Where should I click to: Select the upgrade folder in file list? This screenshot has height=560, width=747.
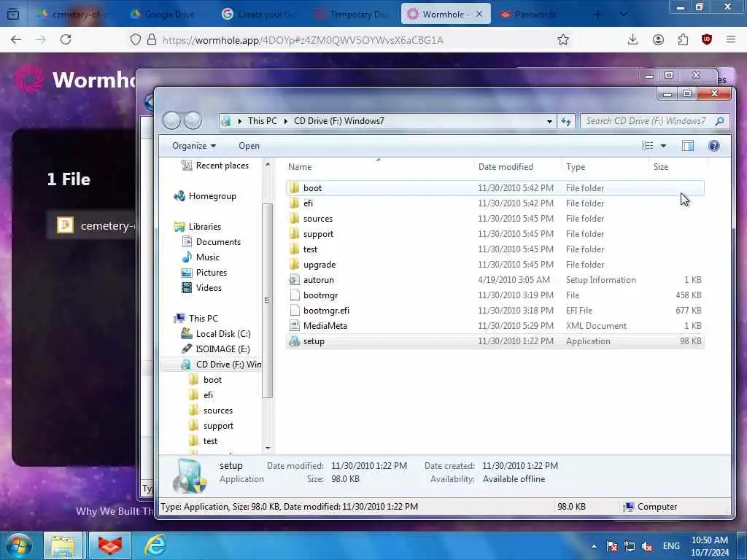(x=495, y=264)
